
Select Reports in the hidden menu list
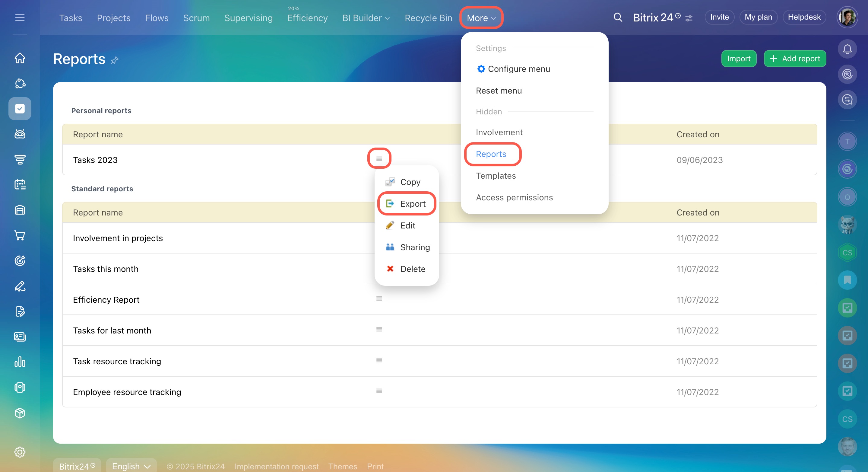pos(491,154)
